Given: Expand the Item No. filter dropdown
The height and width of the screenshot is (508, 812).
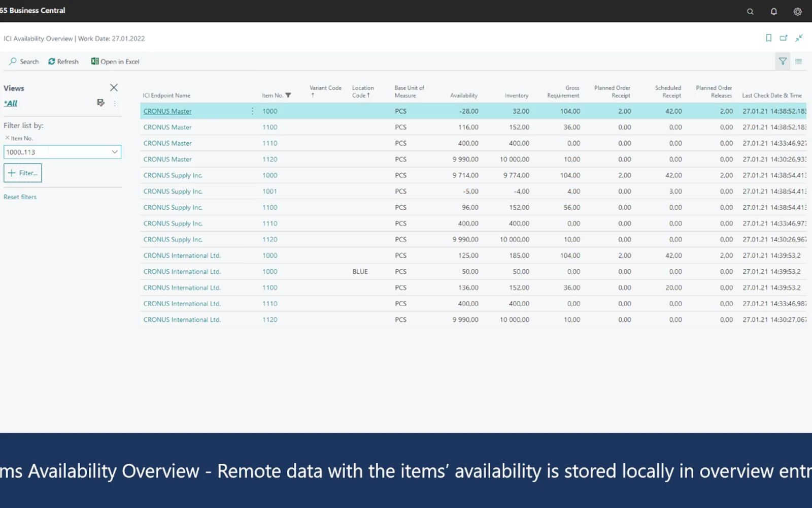Looking at the screenshot, I should (115, 152).
